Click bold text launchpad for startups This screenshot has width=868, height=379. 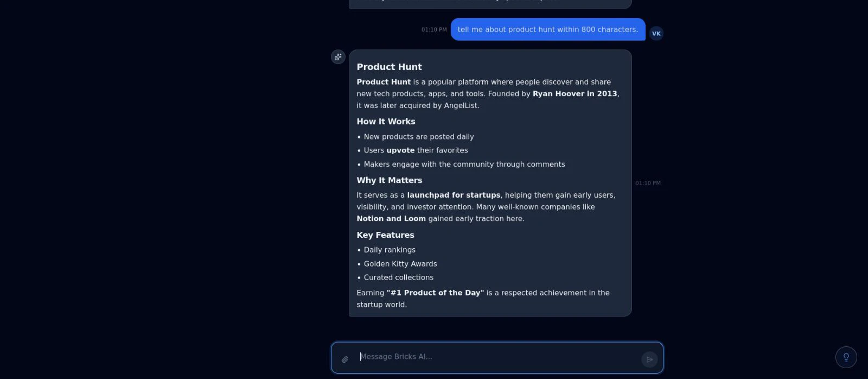point(454,195)
